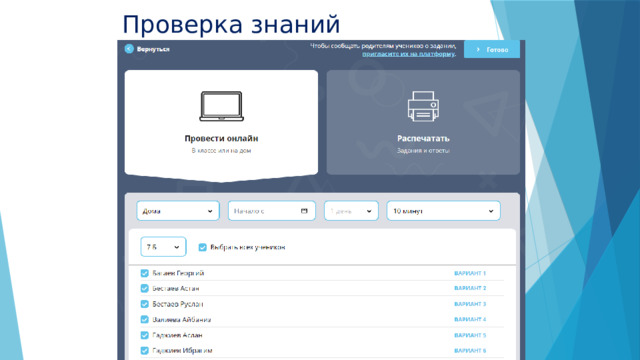Viewport: 640px width, 360px height.
Task: Open the пригласите их на платформу link
Action: pyautogui.click(x=408, y=54)
